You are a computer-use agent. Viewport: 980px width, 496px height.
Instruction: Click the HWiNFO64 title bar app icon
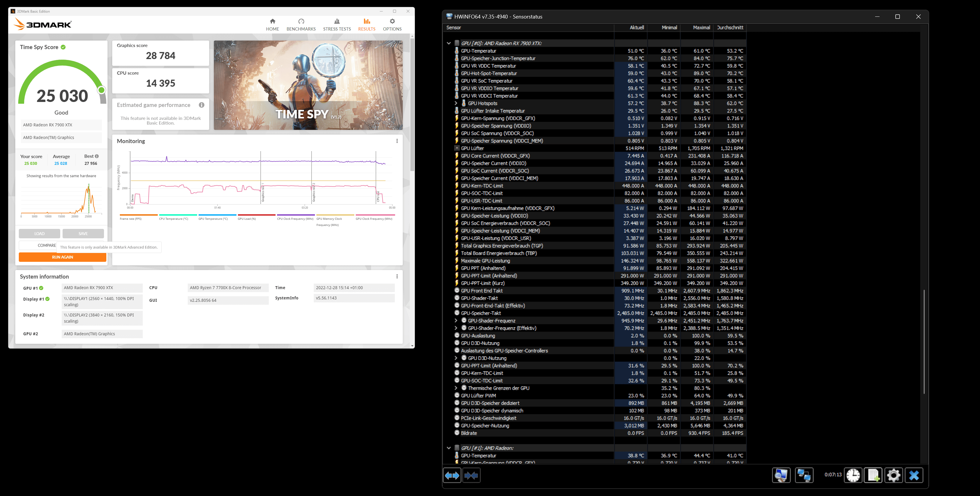point(449,16)
